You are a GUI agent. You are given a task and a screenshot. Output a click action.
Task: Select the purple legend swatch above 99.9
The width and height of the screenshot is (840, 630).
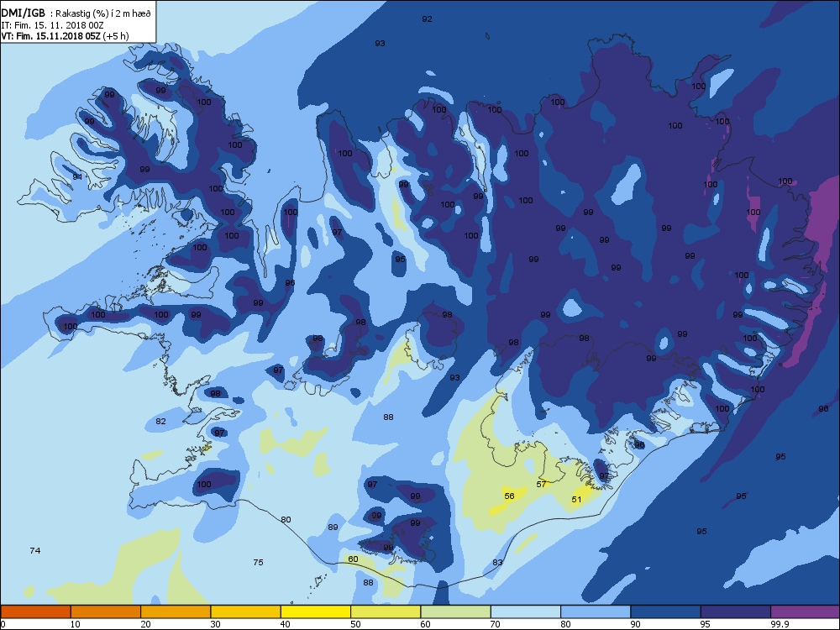pos(806,612)
